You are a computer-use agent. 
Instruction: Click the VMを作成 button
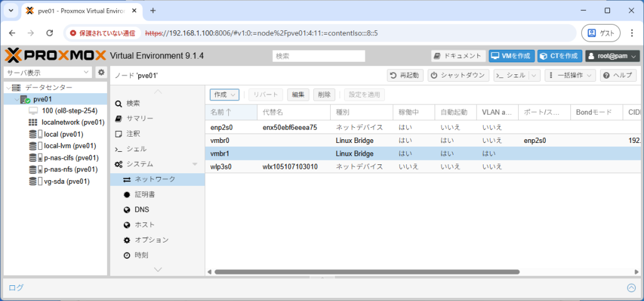click(510, 56)
